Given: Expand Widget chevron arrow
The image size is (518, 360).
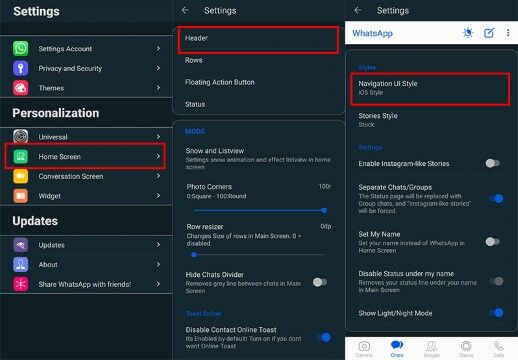Looking at the screenshot, I should pyautogui.click(x=158, y=196).
